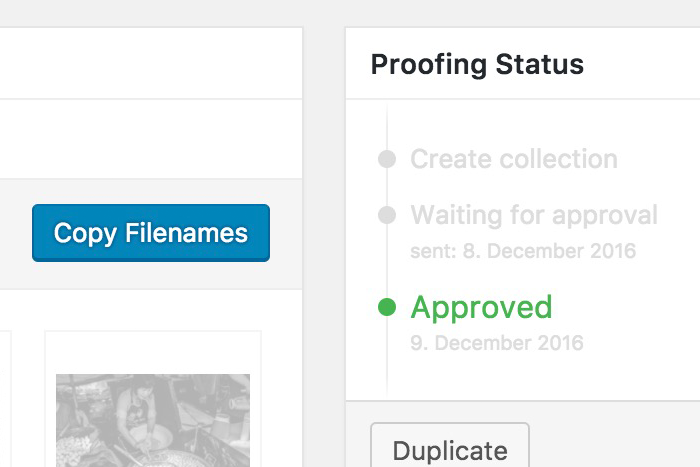Open the grayscale photo thumbnail

pyautogui.click(x=153, y=420)
